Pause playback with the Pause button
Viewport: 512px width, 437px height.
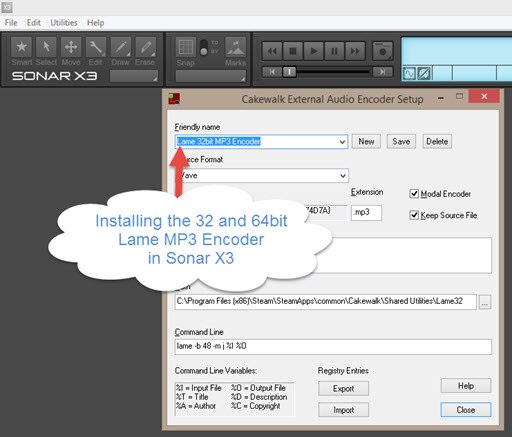[x=334, y=51]
